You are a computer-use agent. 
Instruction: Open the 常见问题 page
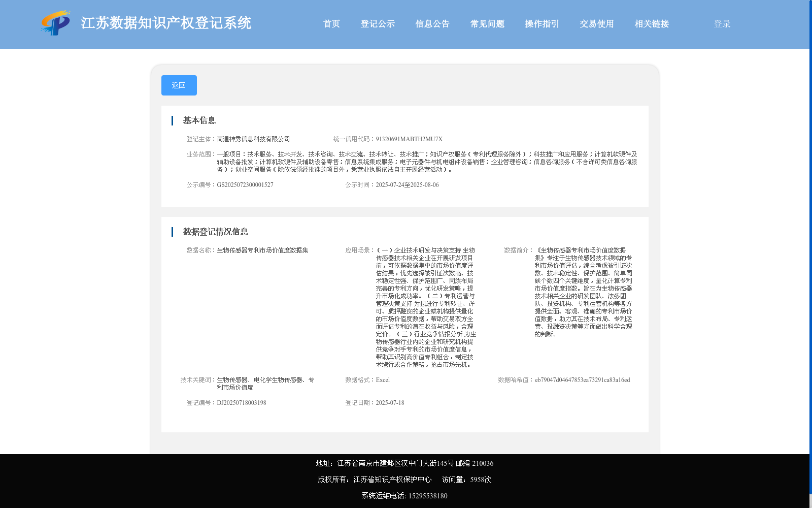click(487, 24)
